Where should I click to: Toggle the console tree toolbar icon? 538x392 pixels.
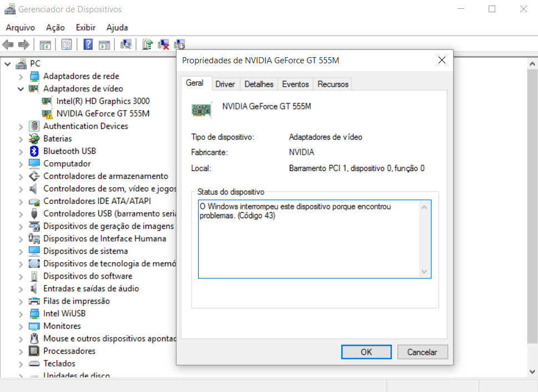pyautogui.click(x=46, y=44)
